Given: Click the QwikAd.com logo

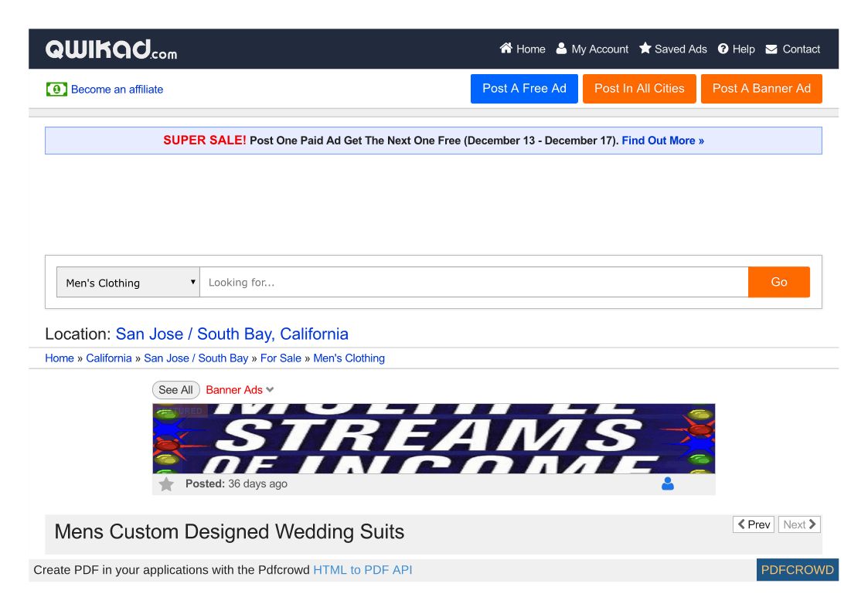Looking at the screenshot, I should click(x=111, y=49).
